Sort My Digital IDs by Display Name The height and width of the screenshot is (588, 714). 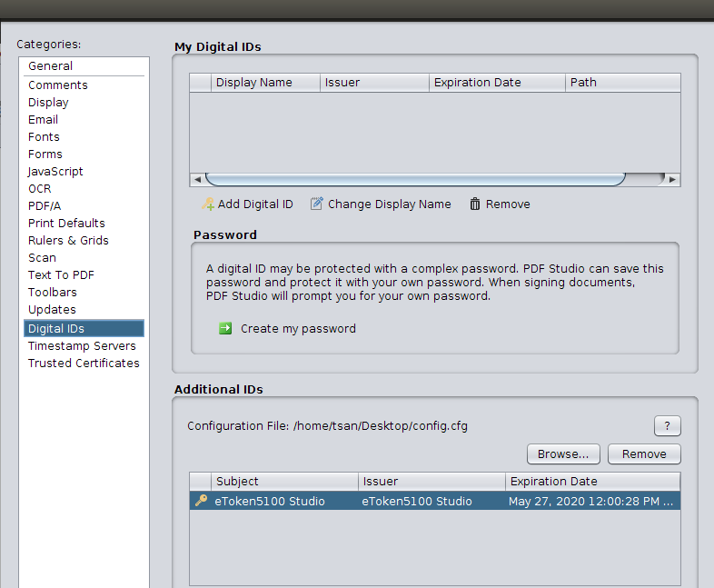click(265, 83)
